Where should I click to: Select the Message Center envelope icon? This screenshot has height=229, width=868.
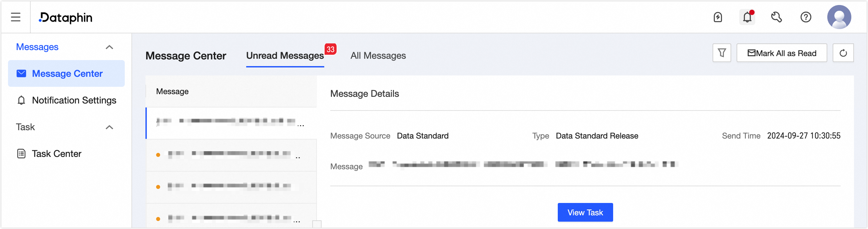(21, 73)
